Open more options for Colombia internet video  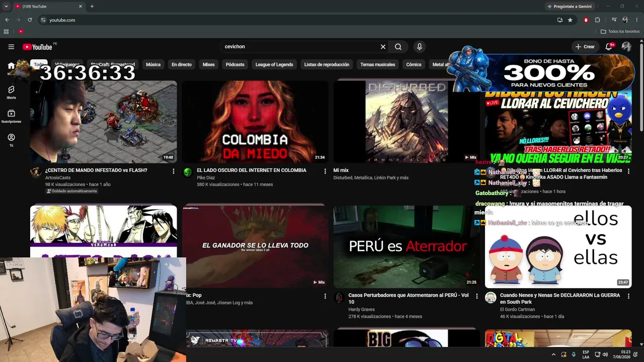(325, 171)
